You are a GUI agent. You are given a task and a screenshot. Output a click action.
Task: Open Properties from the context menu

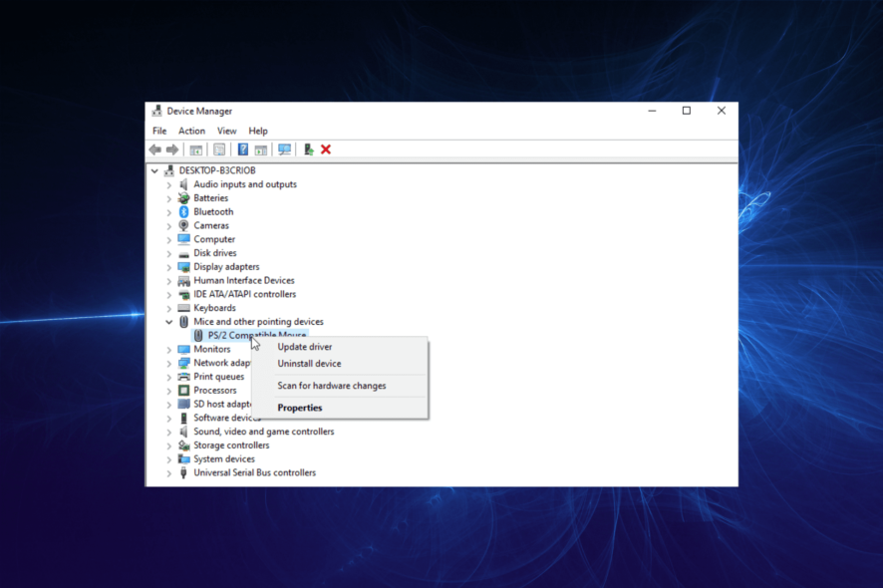300,408
